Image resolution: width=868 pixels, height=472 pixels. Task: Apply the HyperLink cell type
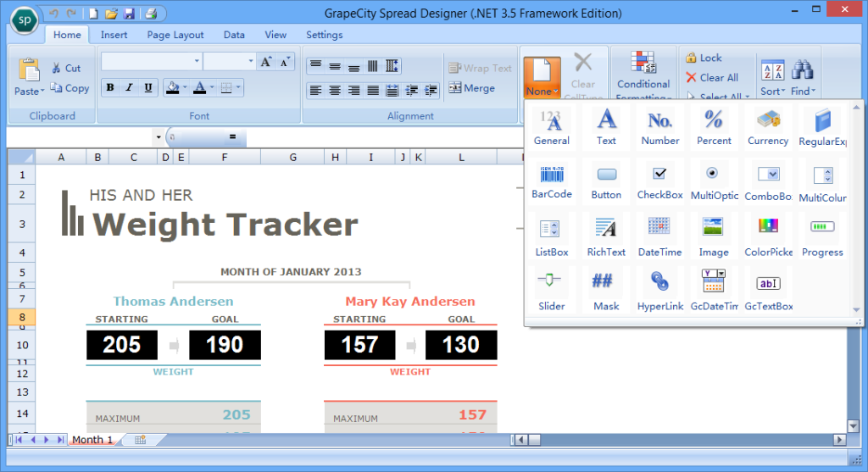pos(659,291)
